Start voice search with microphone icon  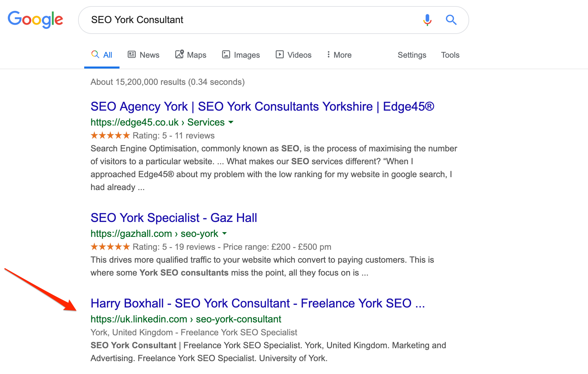click(x=427, y=20)
